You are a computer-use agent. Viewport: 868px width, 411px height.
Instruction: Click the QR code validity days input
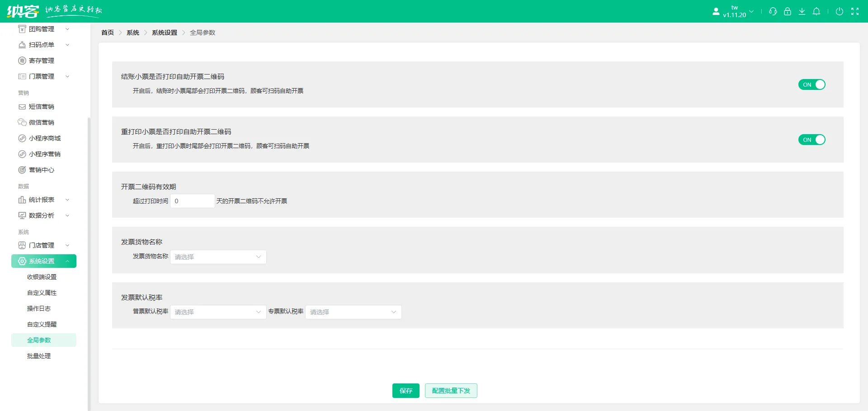[x=192, y=201]
